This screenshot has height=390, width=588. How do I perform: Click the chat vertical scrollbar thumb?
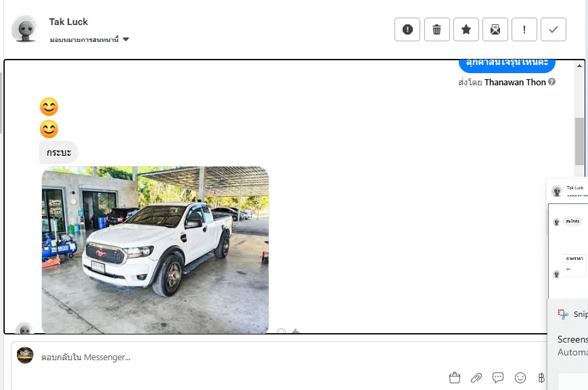(579, 141)
